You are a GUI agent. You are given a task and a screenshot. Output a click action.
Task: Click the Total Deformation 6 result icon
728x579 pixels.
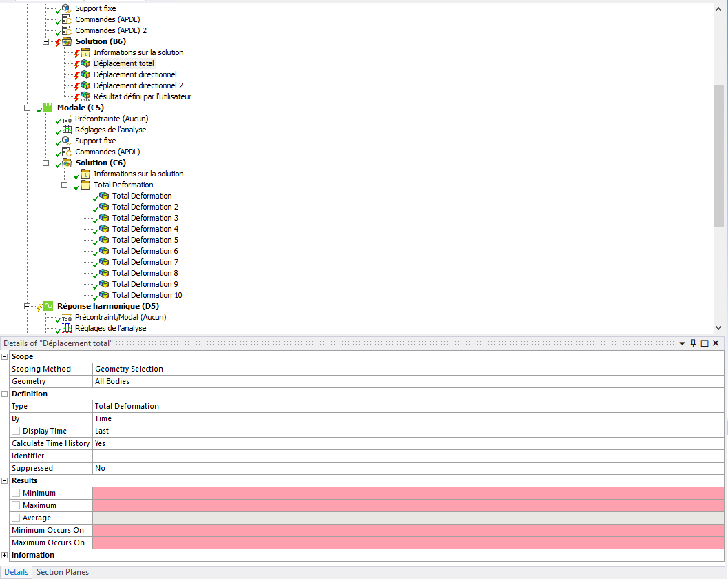pyautogui.click(x=104, y=251)
